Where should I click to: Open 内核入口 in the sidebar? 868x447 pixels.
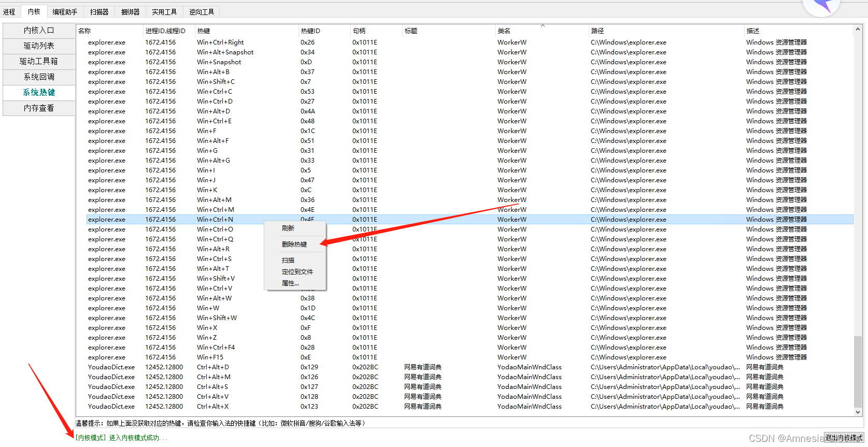(x=39, y=30)
